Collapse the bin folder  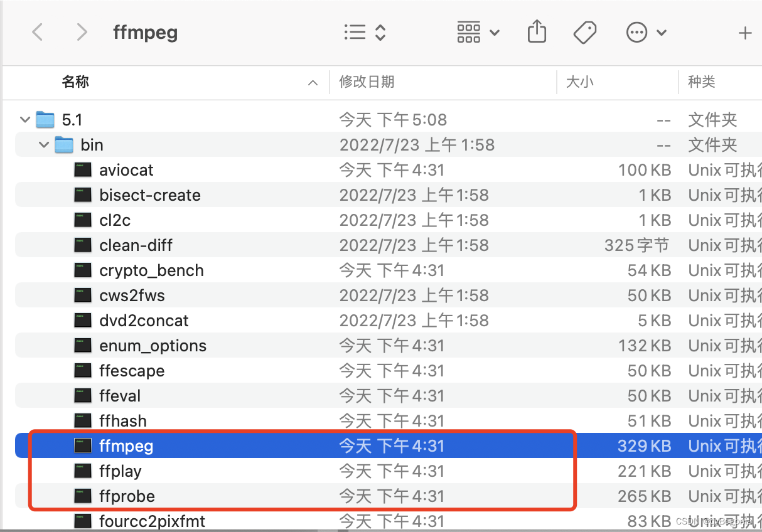click(x=44, y=145)
